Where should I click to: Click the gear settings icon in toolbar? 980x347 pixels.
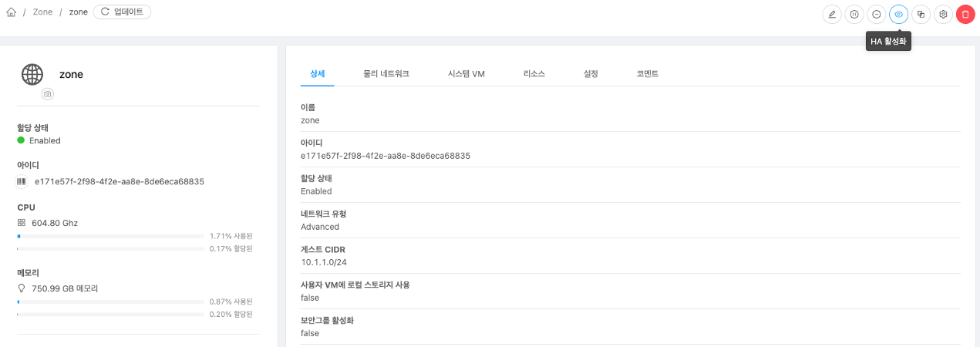point(943,14)
